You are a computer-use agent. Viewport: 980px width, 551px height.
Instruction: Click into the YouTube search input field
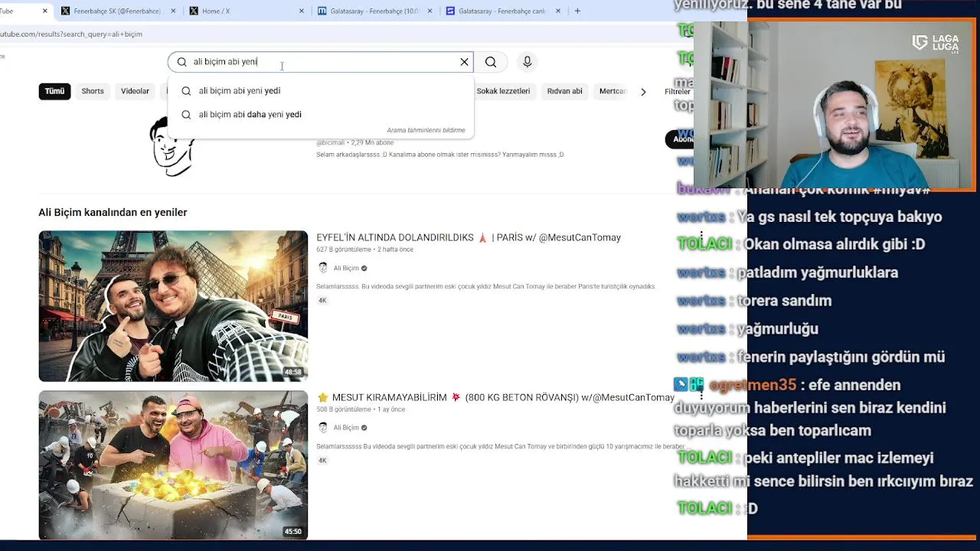coord(322,62)
